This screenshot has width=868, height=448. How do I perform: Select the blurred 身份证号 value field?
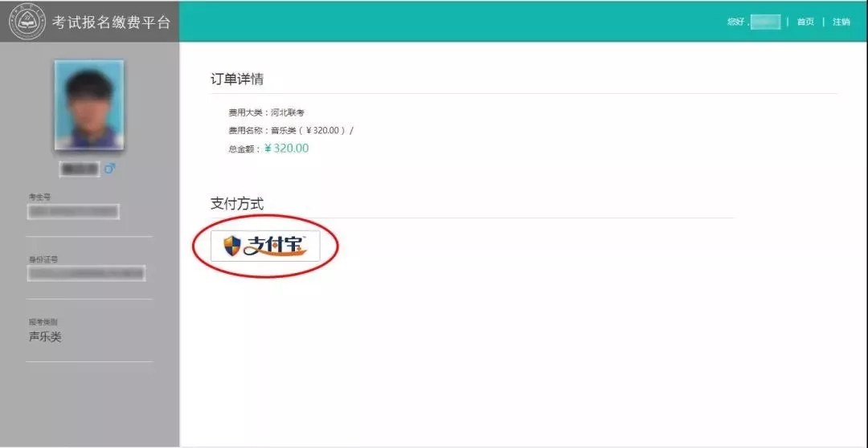coord(86,273)
